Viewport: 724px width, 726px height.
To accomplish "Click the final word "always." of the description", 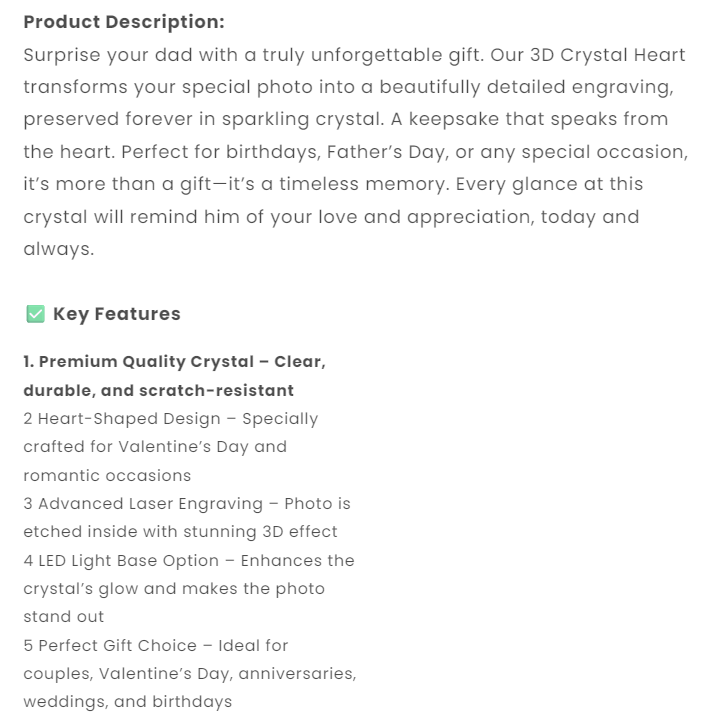I will pyautogui.click(x=59, y=249).
